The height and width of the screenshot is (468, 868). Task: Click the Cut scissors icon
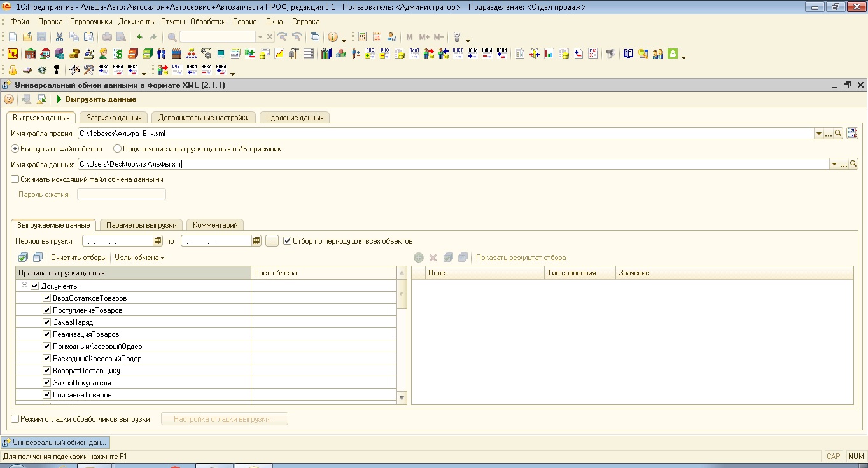59,37
